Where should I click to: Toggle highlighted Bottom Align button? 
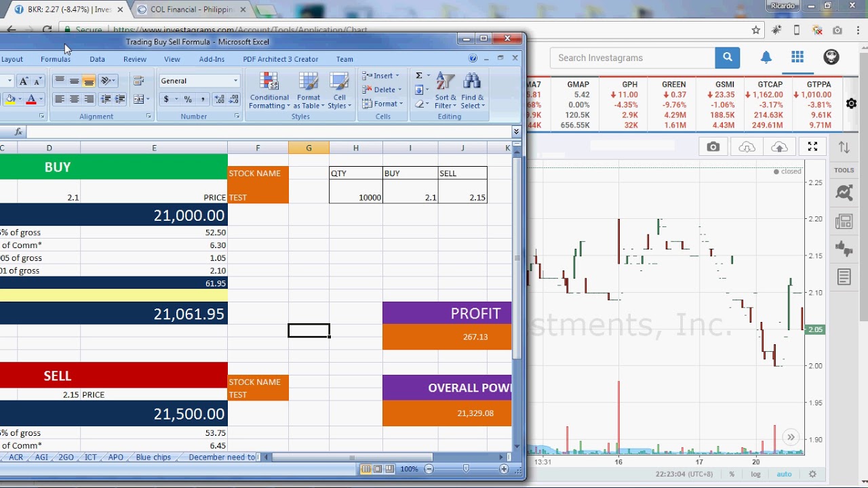[x=89, y=81]
